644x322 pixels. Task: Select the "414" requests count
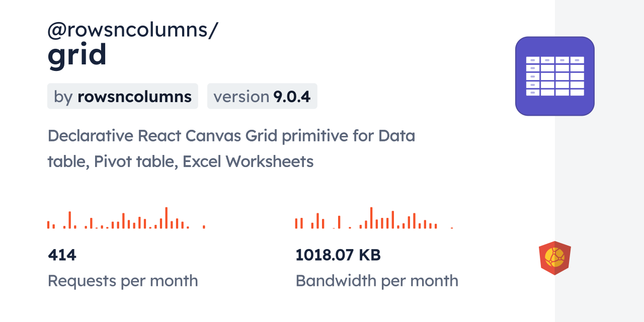pos(62,255)
